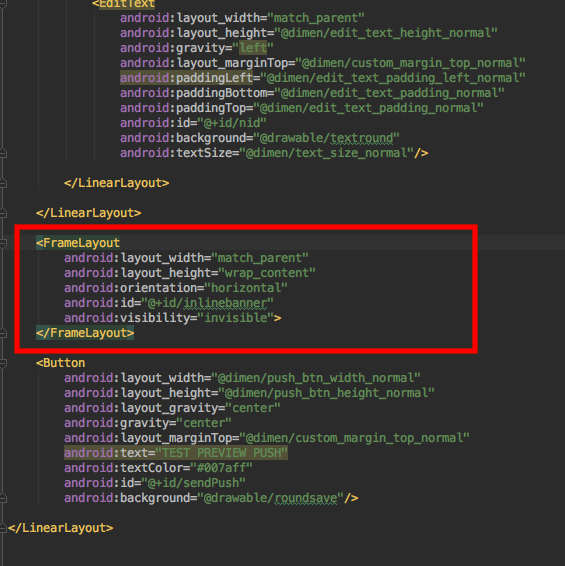Collapse the FrameLayout block using its gutter fold marker

tap(3, 243)
